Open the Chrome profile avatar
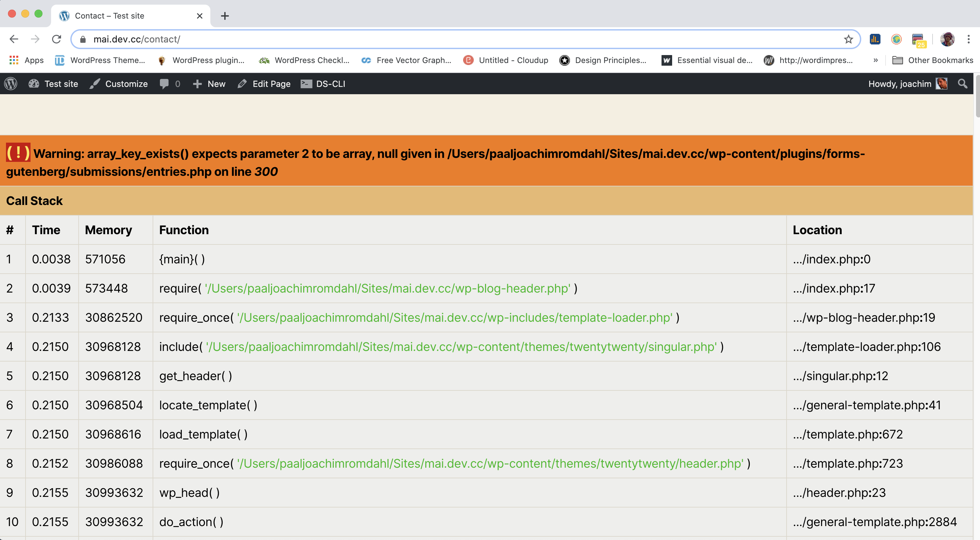Screen dimensions: 980x540 click(x=947, y=39)
